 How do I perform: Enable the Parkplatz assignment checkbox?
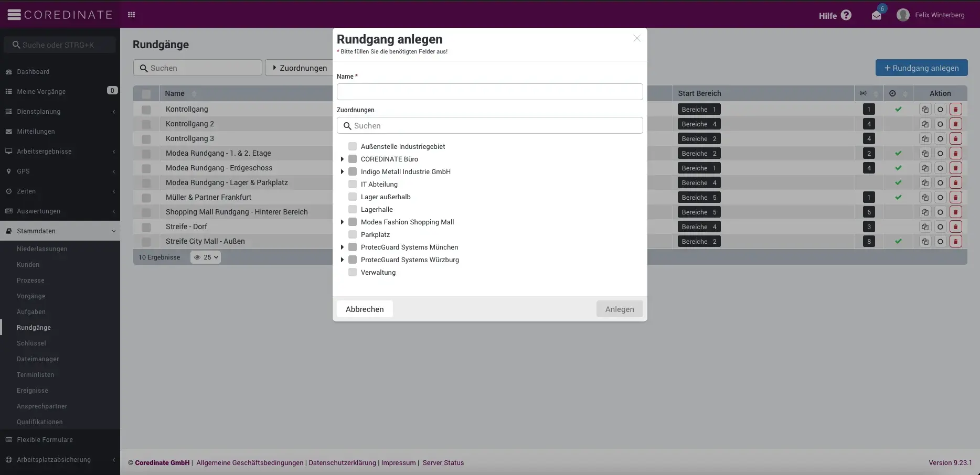353,234
